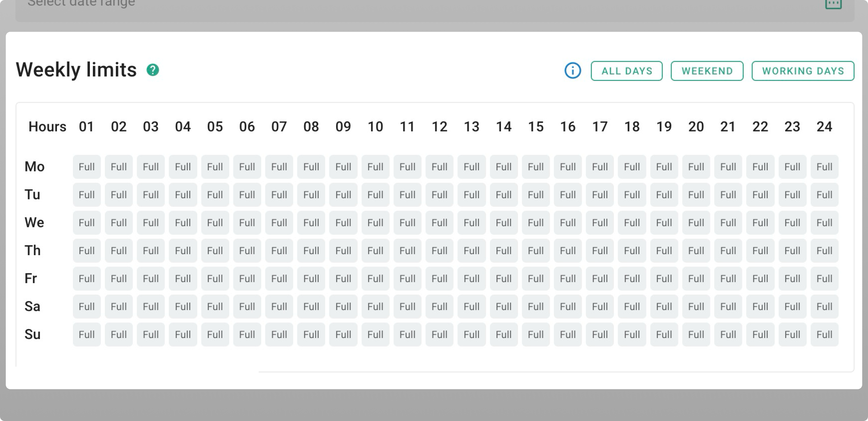
Task: Select the Mo row label
Action: (x=35, y=166)
